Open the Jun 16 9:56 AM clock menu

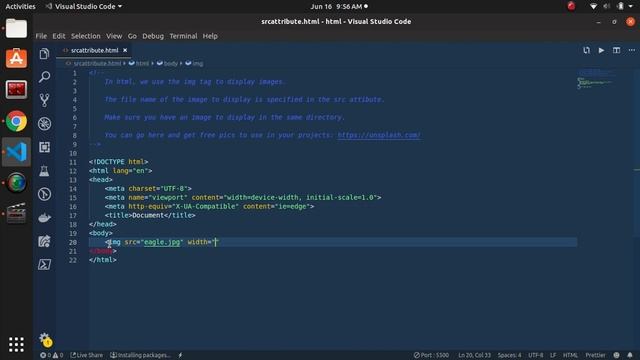click(x=338, y=7)
